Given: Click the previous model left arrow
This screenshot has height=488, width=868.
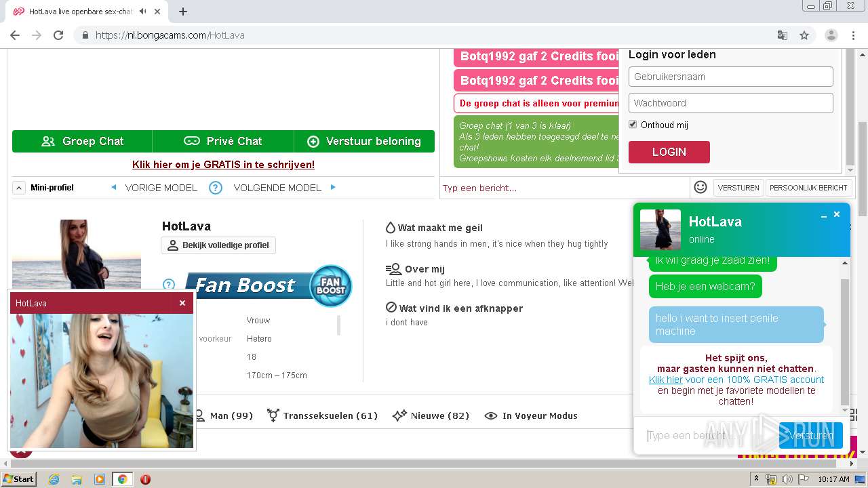Looking at the screenshot, I should (113, 187).
